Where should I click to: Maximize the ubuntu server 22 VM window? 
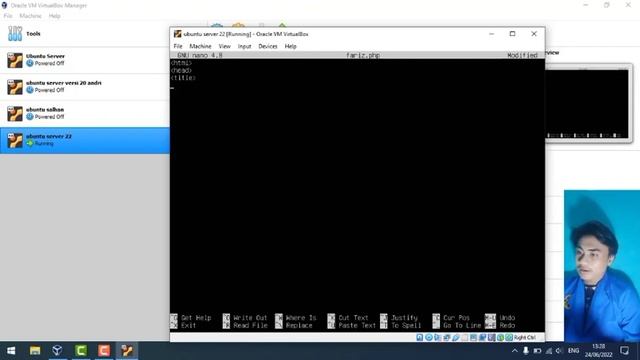pos(512,34)
